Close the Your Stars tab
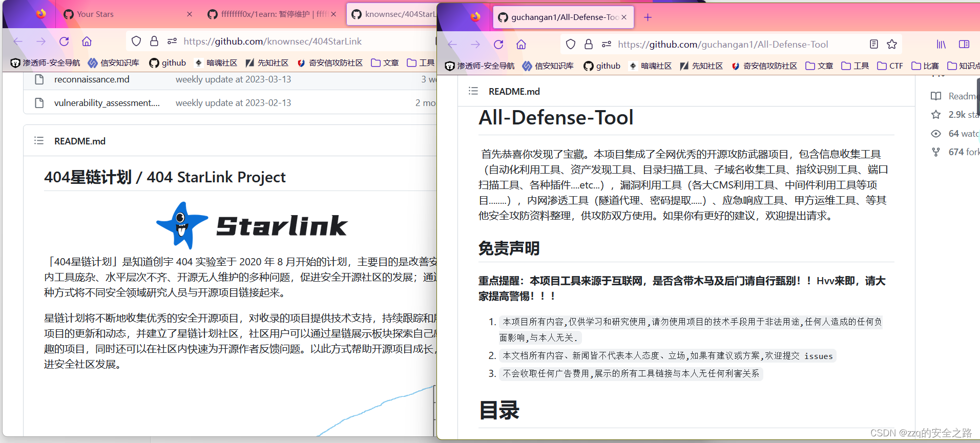This screenshot has height=443, width=980. (x=190, y=14)
